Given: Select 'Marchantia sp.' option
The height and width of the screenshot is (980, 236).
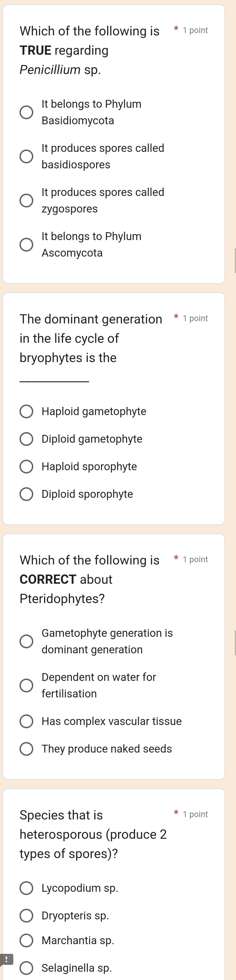Looking at the screenshot, I should (x=26, y=940).
